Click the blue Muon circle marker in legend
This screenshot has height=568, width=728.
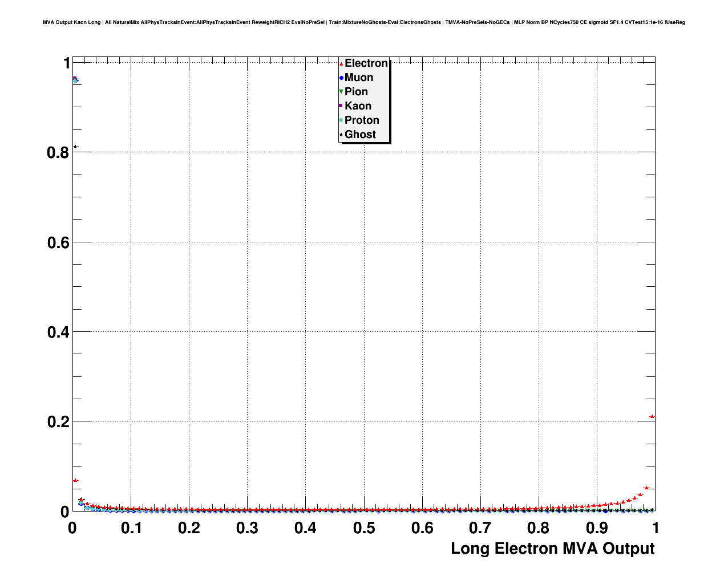click(341, 78)
